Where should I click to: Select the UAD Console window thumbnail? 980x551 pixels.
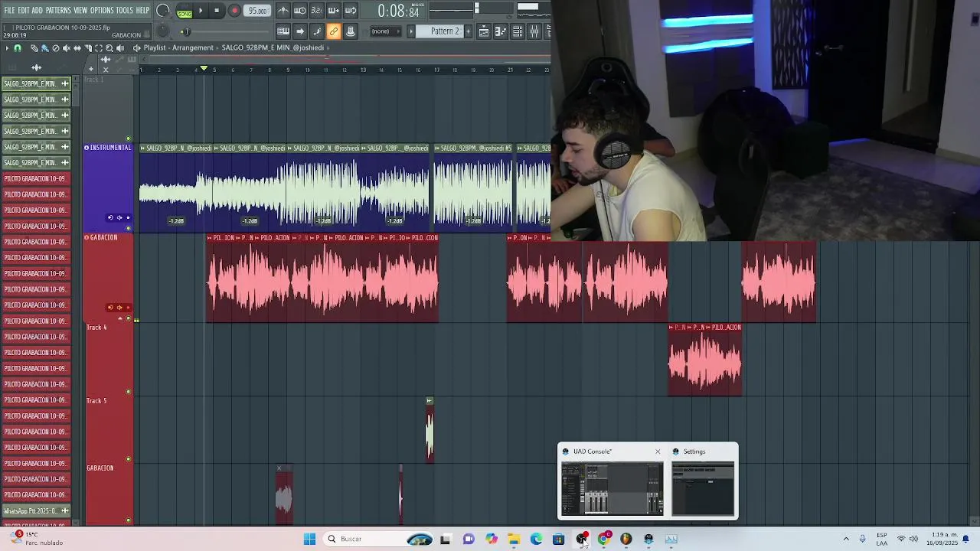point(612,488)
